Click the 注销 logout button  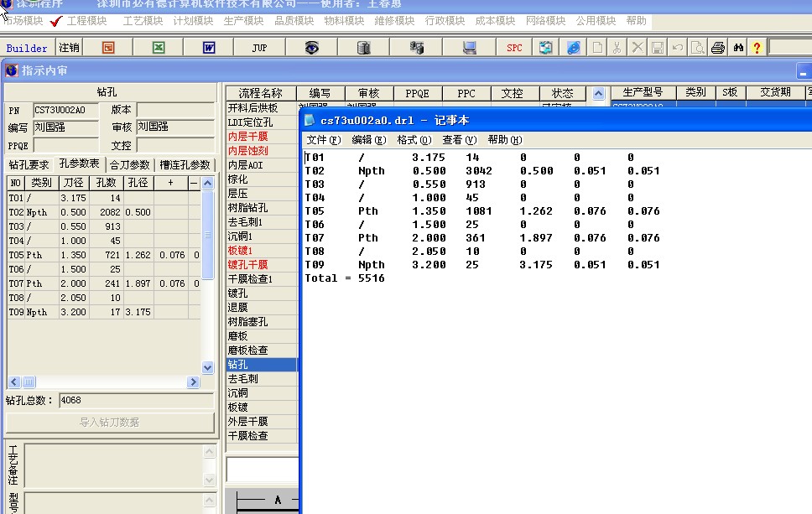click(69, 48)
